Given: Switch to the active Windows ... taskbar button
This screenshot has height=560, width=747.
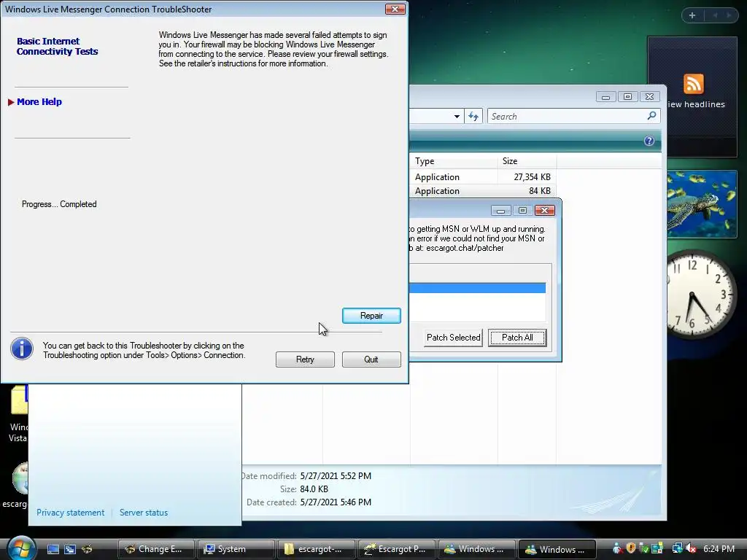Looking at the screenshot, I should [x=557, y=549].
